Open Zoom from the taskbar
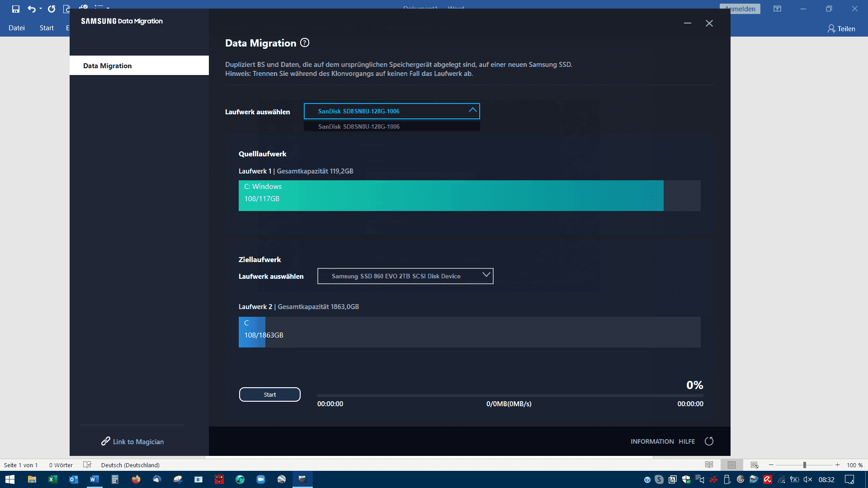 coord(260,479)
